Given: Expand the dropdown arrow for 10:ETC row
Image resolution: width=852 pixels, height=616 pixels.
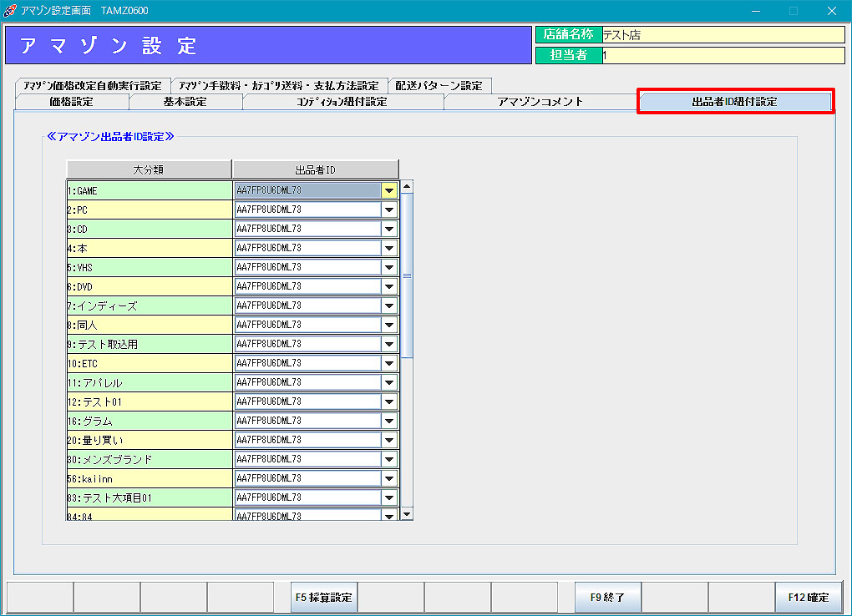Looking at the screenshot, I should [389, 363].
